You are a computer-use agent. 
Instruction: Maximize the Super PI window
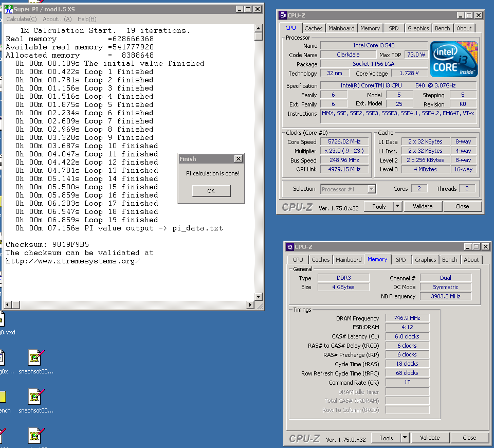click(x=248, y=9)
